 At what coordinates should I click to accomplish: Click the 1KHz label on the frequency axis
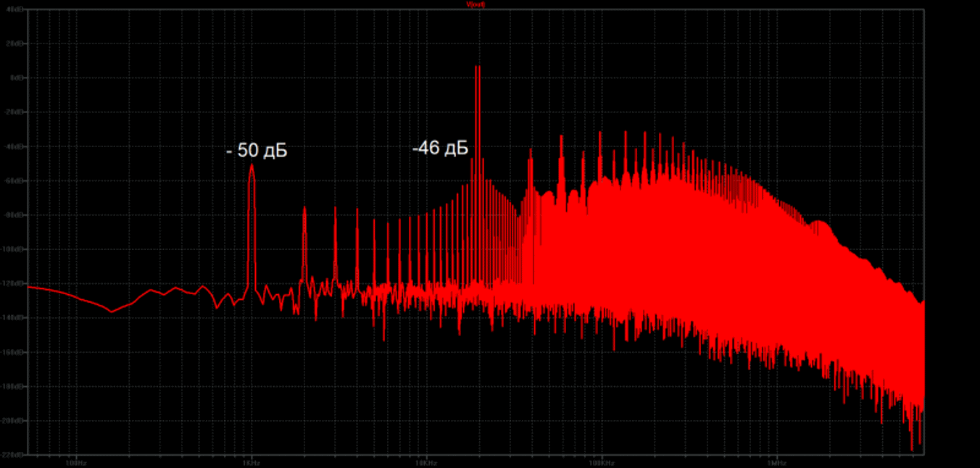point(251,462)
